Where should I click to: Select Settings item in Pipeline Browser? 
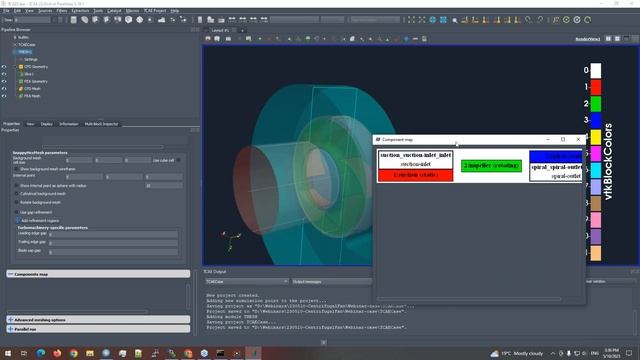click(31, 59)
